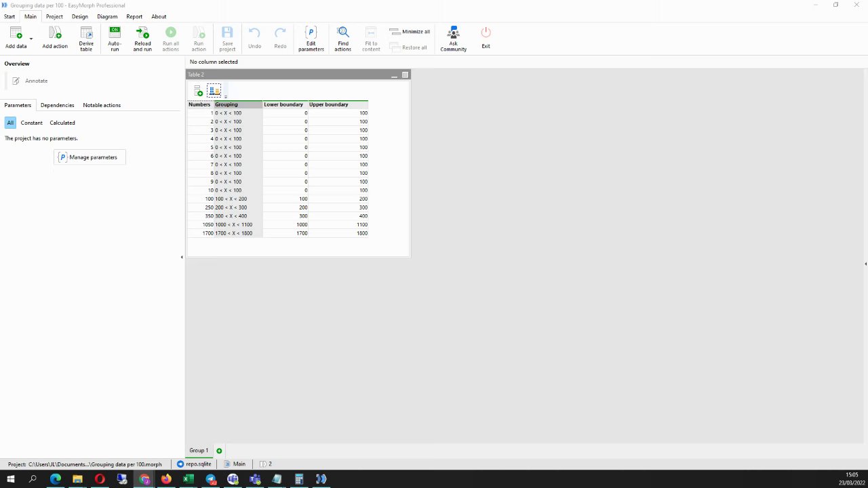Open the Report ribbon tab

point(134,16)
